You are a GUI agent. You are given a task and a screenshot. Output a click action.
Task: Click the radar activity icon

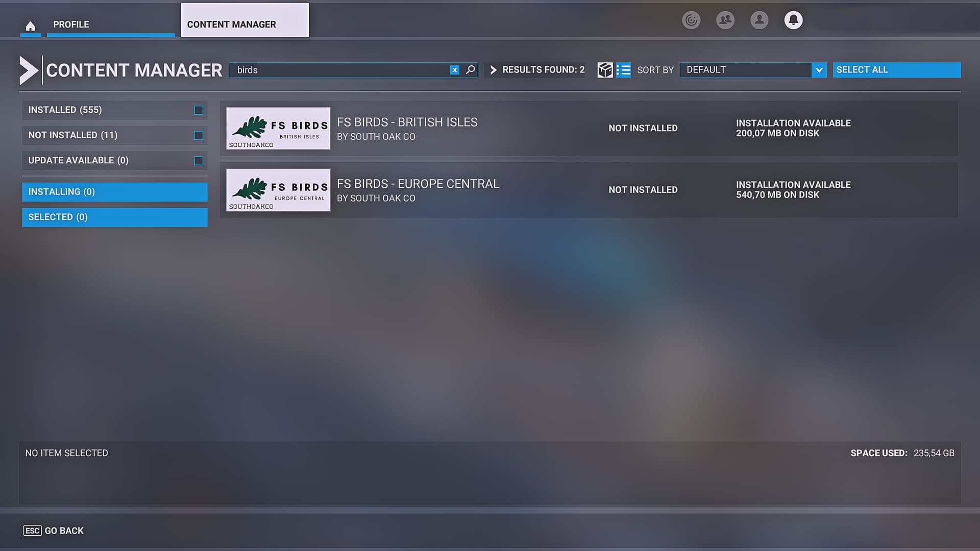(692, 20)
